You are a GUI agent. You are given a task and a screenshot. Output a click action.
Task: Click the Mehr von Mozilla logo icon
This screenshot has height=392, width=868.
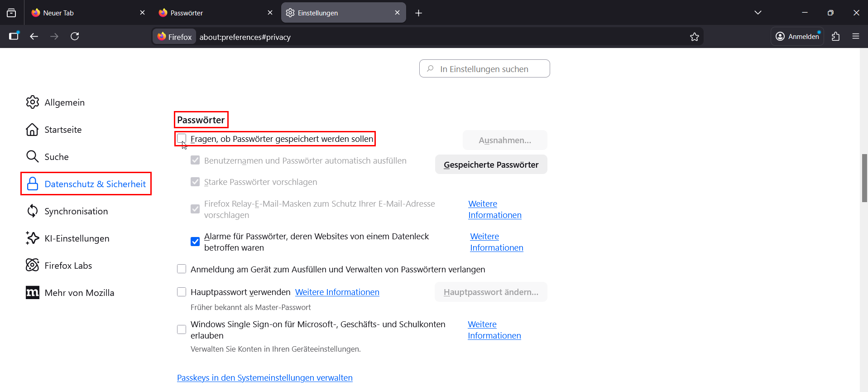pos(33,292)
